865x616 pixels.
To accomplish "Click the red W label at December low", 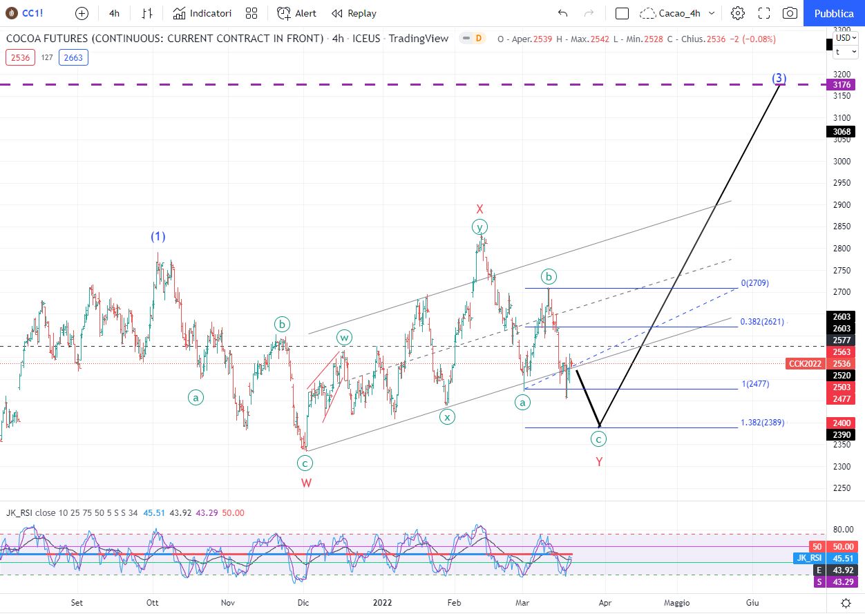I will coord(306,483).
